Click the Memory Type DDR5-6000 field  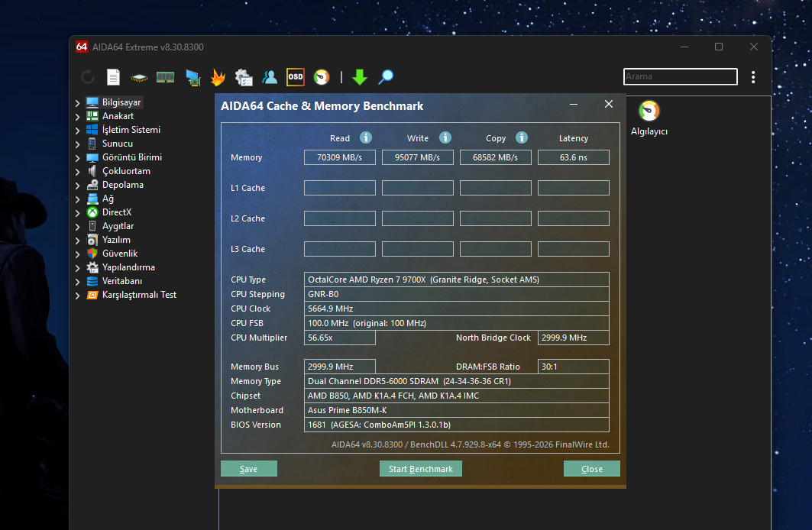tap(456, 381)
